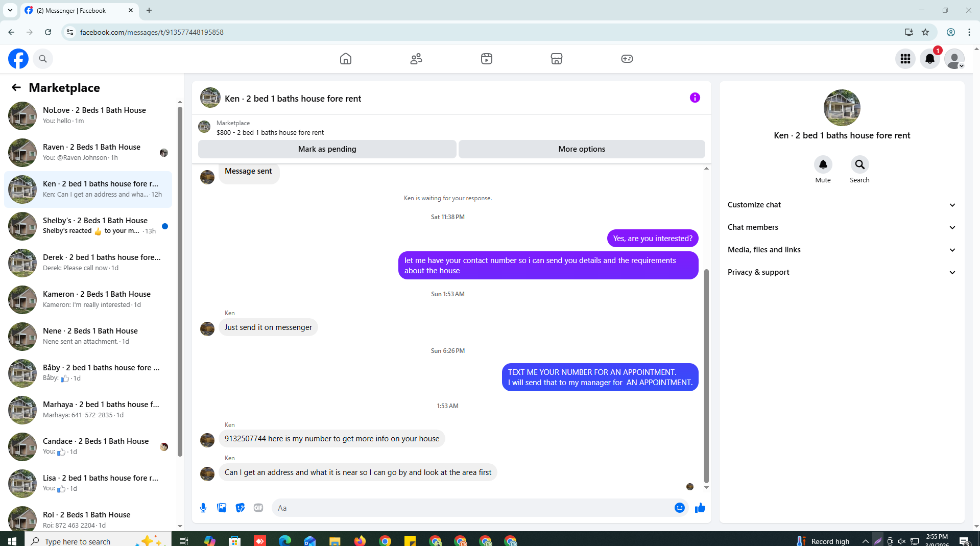Click the large house thumbnail in info panel
The height and width of the screenshot is (546, 980).
pyautogui.click(x=842, y=108)
